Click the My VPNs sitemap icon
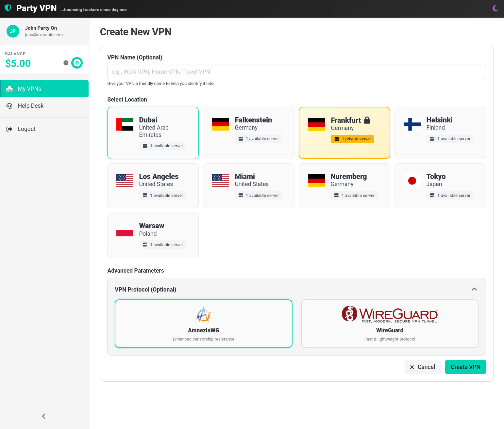This screenshot has height=429, width=504. point(9,88)
